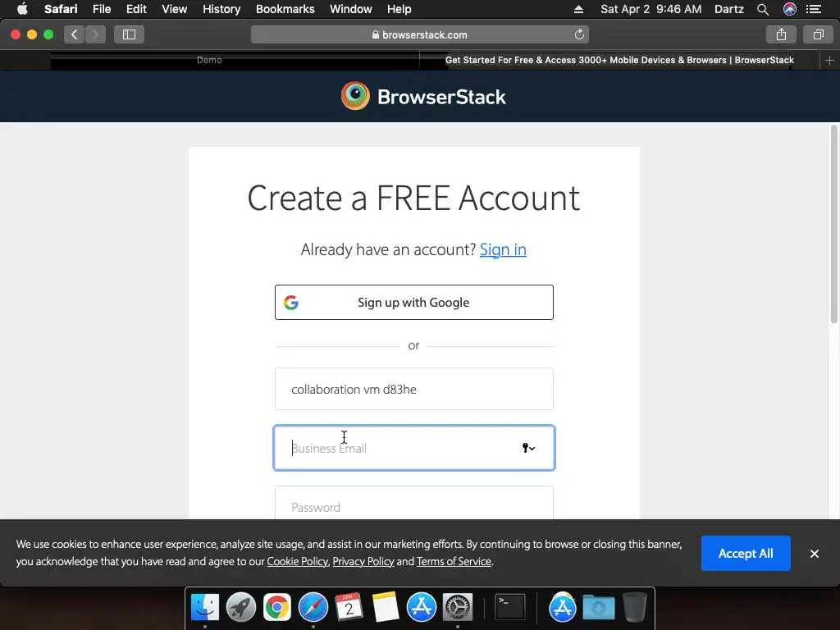
Task: Accept all cookies
Action: point(746,554)
